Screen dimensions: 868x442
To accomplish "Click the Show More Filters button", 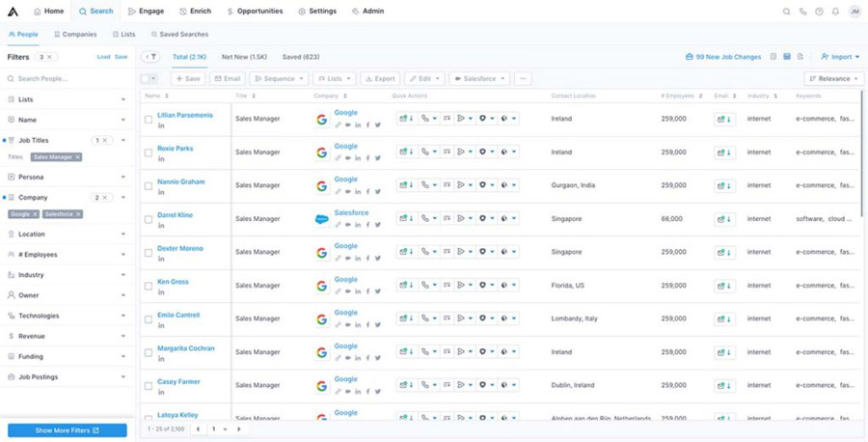I will coord(67,430).
